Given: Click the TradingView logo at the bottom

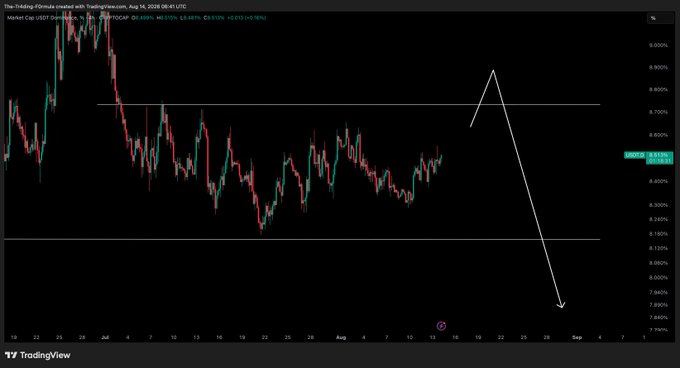Looking at the screenshot, I should point(38,355).
